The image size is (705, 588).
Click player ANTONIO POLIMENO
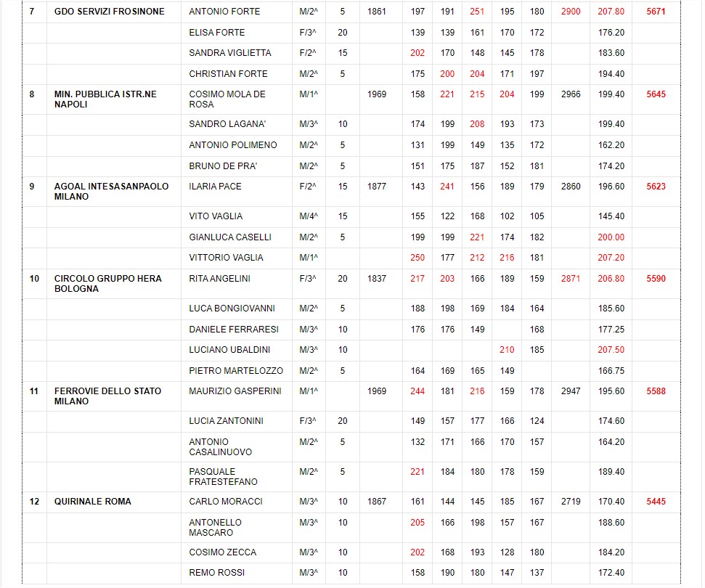[233, 145]
